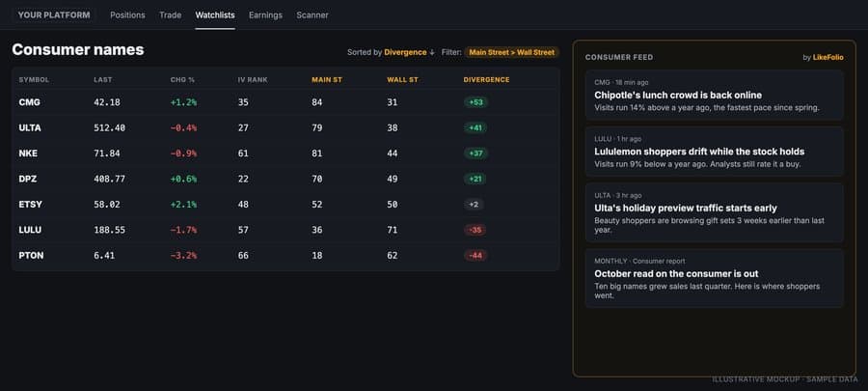Click the 42.18 last price
Viewport: 868px width, 391px height.
click(x=107, y=102)
